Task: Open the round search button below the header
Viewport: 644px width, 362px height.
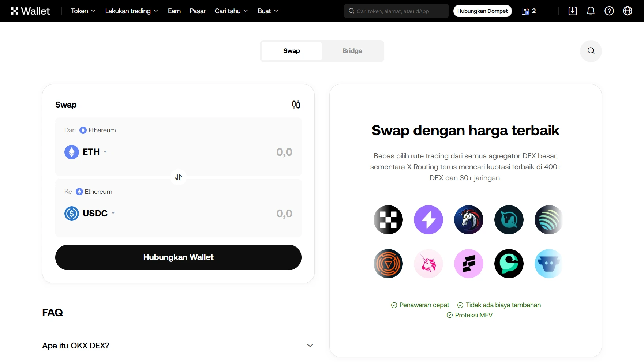Action: [x=591, y=51]
